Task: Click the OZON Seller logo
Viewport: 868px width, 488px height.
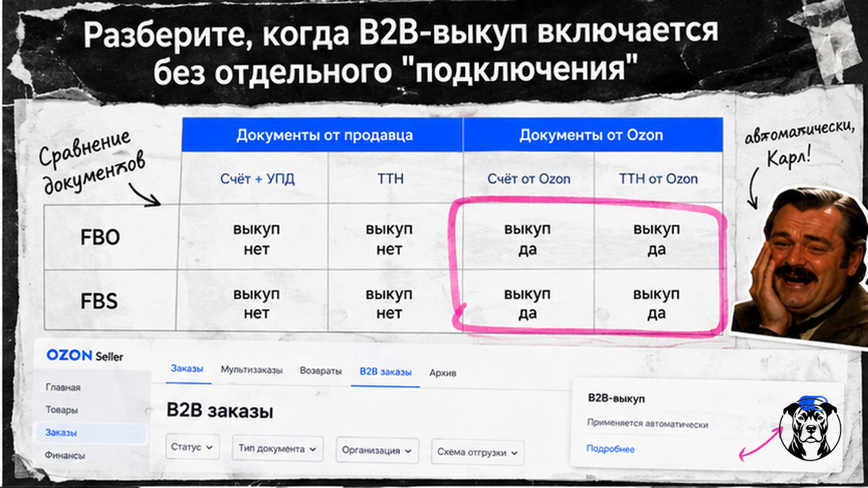Action: click(85, 356)
